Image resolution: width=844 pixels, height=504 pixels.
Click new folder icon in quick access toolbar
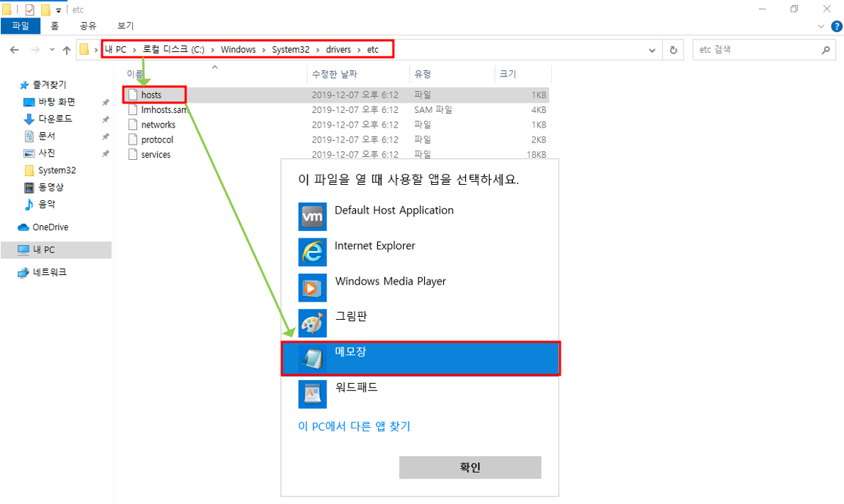[46, 10]
